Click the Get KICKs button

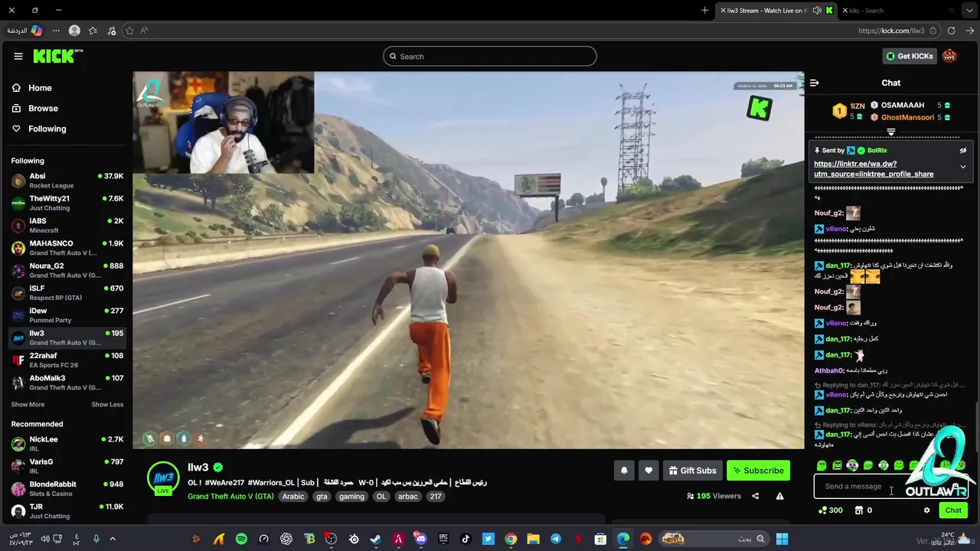910,56
